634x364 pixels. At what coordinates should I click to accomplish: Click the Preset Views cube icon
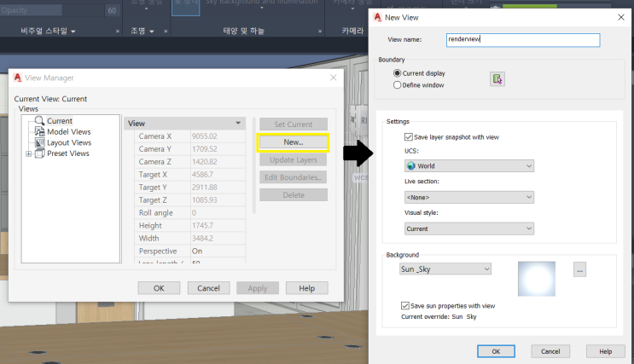pos(39,153)
